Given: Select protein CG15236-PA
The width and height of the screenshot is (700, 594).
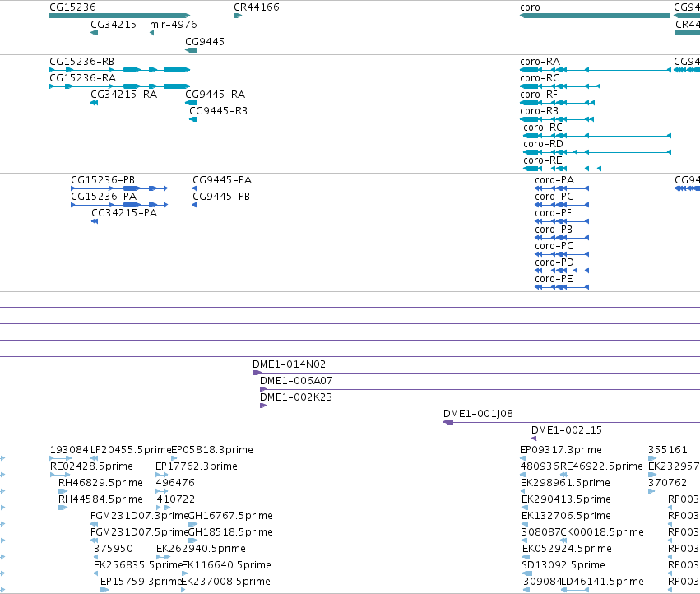Looking at the screenshot, I should [119, 205].
